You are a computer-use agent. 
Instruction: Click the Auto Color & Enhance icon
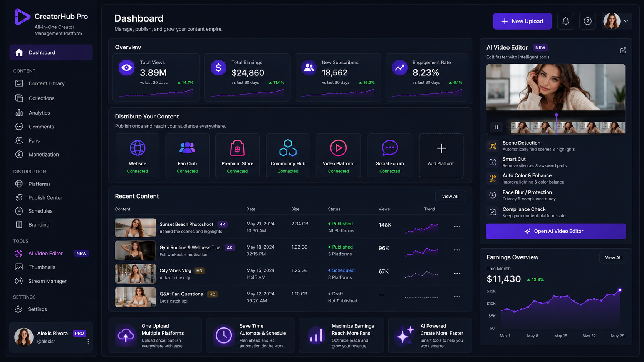coord(493,178)
